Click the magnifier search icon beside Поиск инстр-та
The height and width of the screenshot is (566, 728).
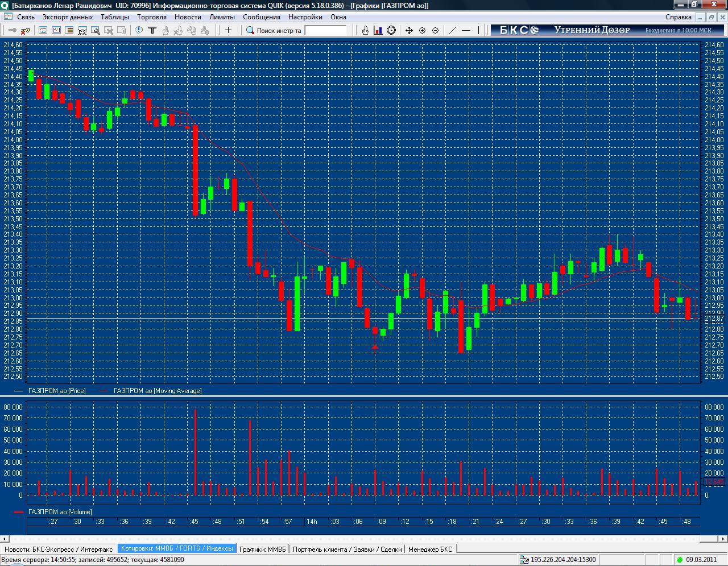250,30
